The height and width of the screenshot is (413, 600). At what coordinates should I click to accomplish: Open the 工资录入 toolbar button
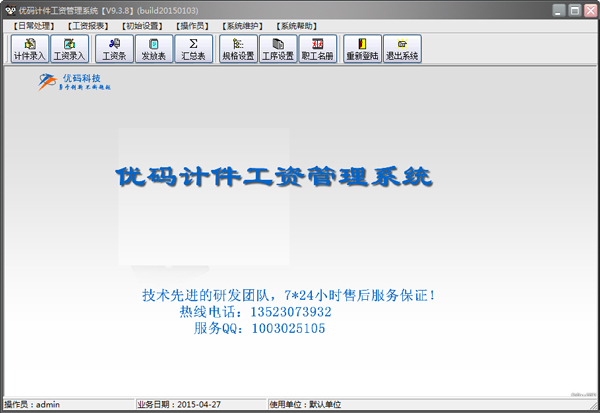[x=70, y=49]
